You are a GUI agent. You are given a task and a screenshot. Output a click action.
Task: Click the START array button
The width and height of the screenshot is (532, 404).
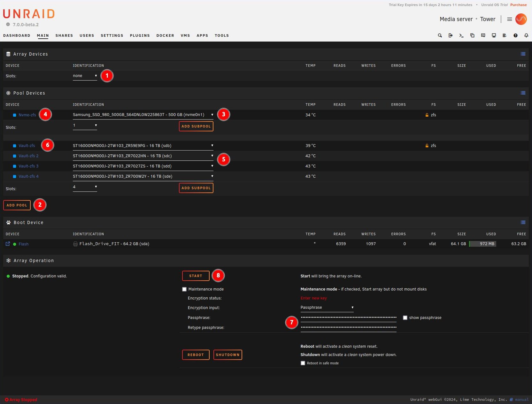pos(196,276)
